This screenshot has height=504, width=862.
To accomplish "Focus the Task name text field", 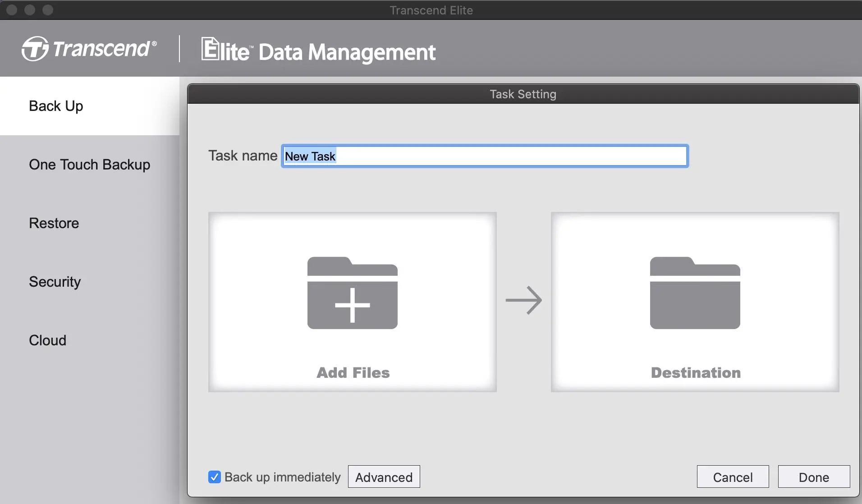I will tap(485, 156).
